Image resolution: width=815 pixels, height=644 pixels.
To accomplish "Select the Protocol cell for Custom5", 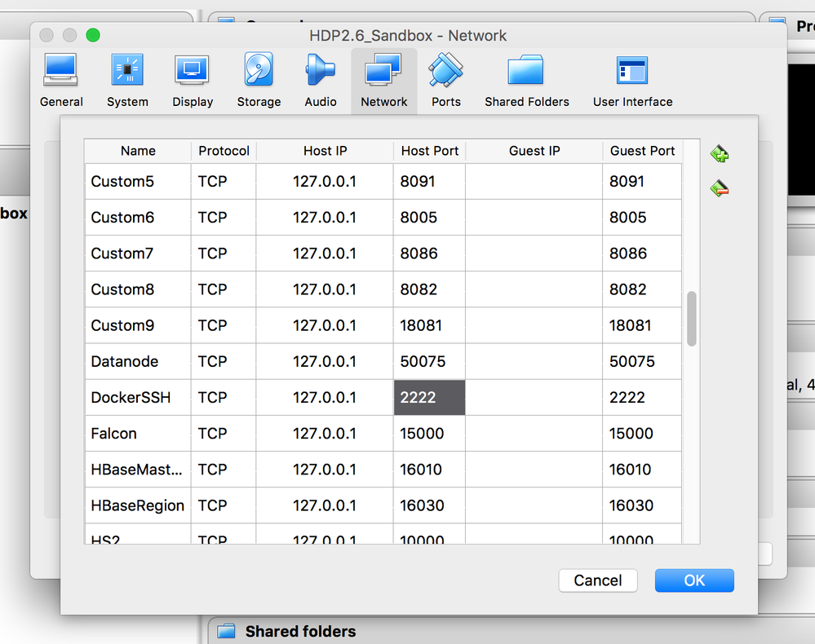I will (213, 182).
